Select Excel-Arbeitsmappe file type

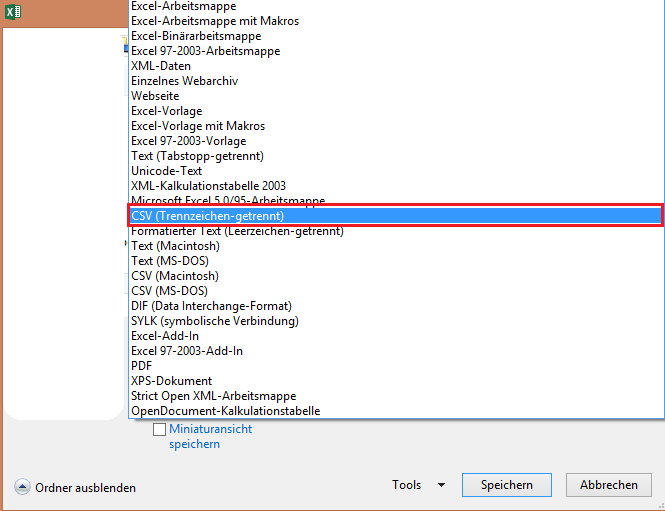point(396,6)
